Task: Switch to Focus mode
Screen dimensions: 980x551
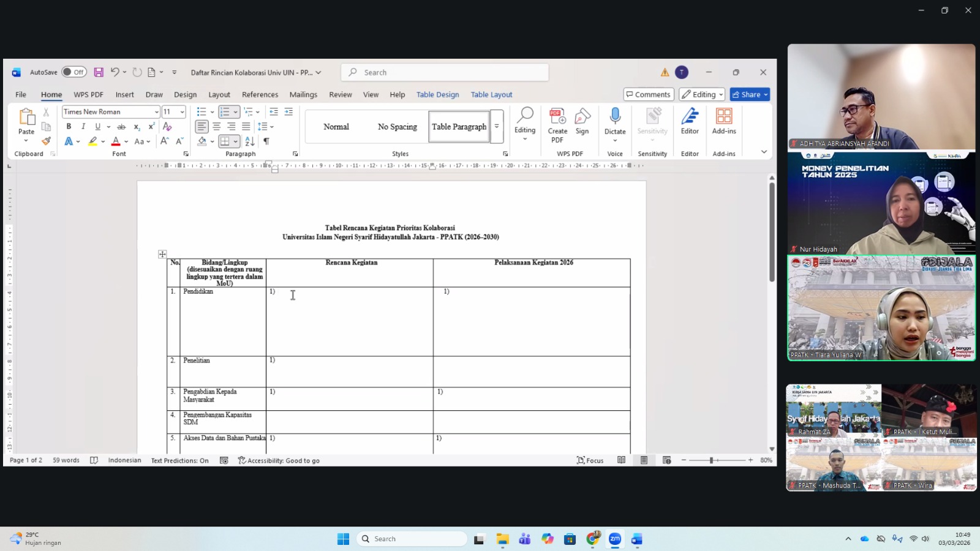Action: tap(590, 460)
